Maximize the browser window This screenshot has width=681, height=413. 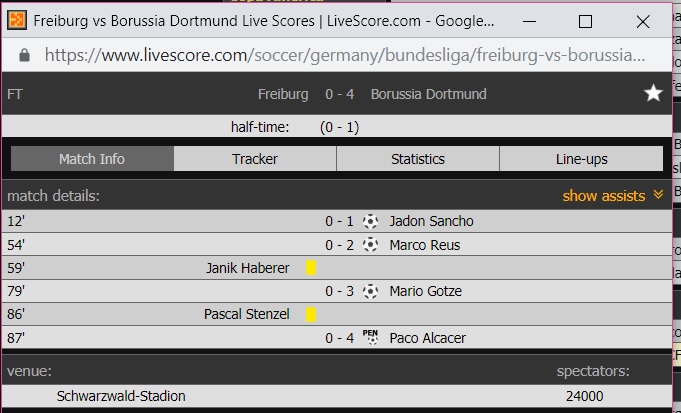tap(586, 21)
